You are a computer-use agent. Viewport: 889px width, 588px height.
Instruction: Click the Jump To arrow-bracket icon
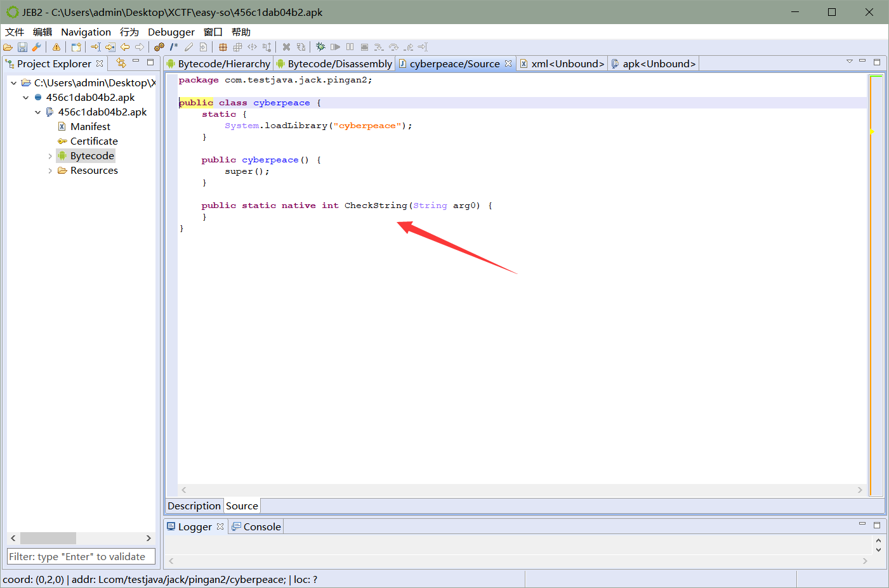click(95, 47)
